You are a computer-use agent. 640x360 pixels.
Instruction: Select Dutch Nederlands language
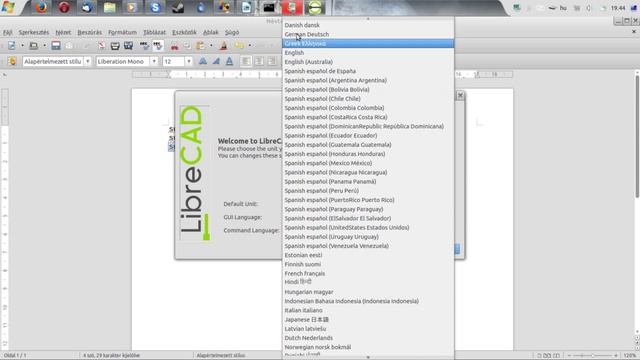coord(368,338)
